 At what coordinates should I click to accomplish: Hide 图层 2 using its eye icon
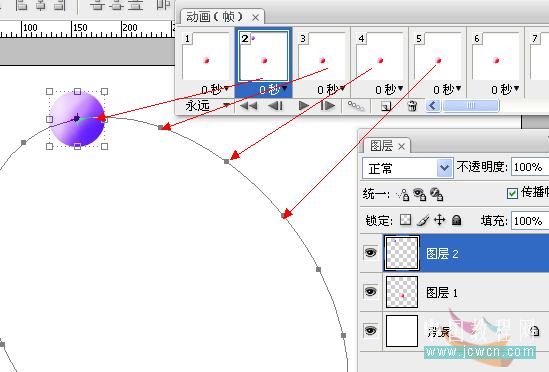click(x=370, y=253)
